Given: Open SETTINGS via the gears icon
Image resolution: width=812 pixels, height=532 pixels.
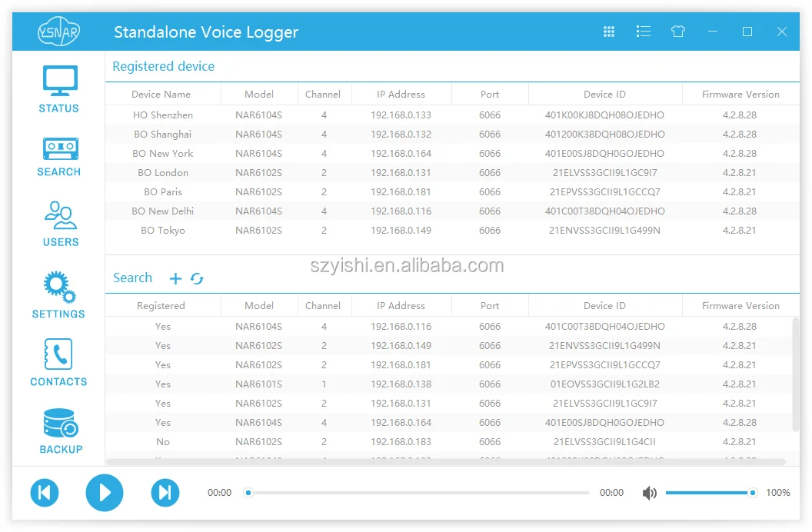Looking at the screenshot, I should [x=58, y=294].
